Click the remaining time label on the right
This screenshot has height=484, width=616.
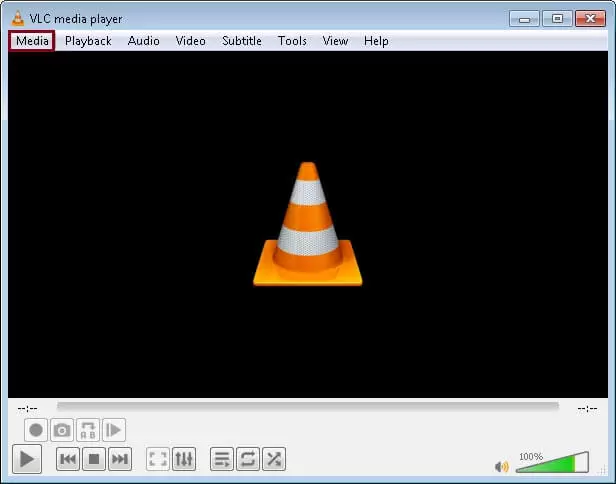(x=587, y=409)
